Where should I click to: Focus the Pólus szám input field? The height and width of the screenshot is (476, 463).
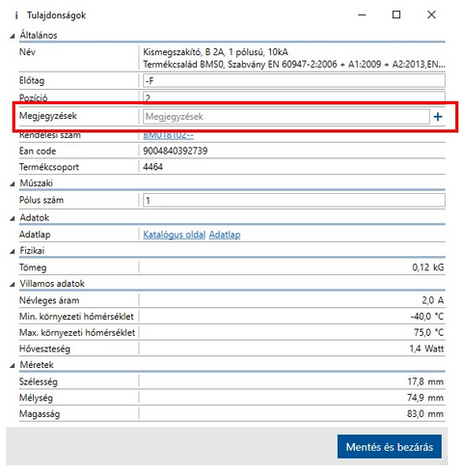coord(294,200)
